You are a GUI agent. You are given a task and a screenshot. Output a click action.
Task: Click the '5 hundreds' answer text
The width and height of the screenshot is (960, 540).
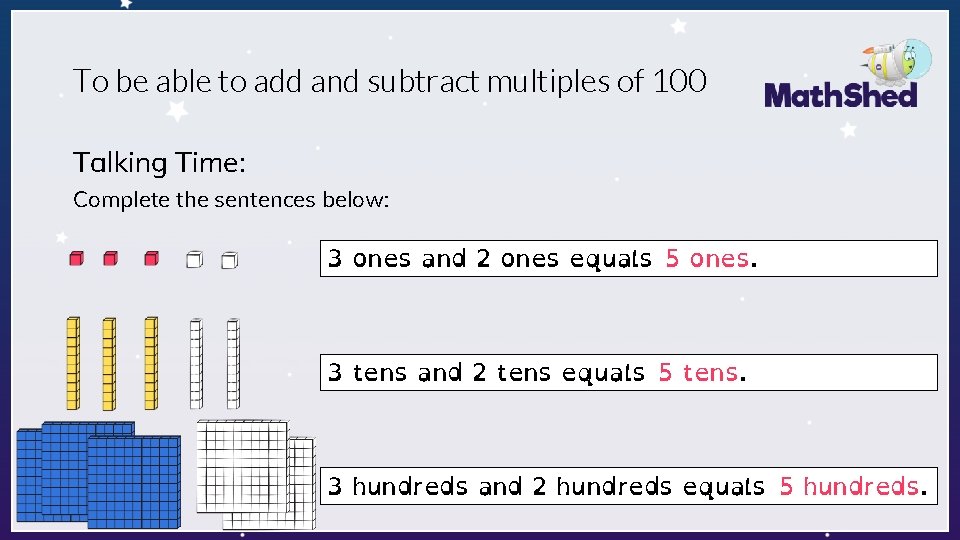(x=849, y=486)
